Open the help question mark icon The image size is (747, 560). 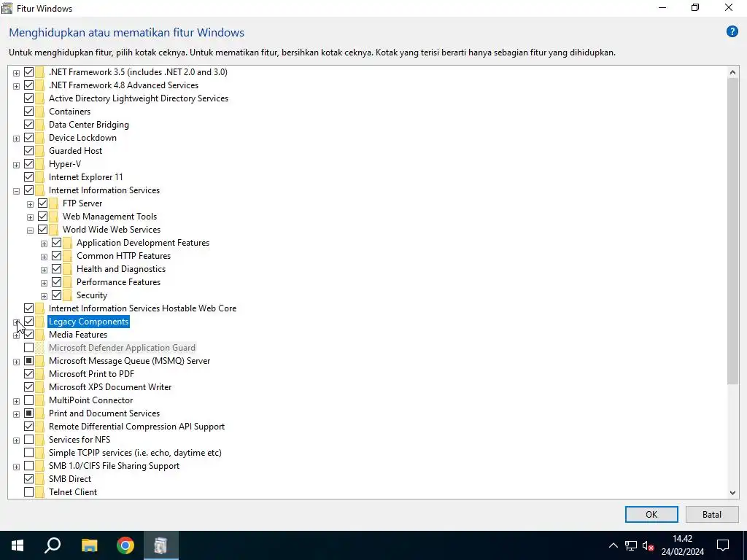click(732, 32)
